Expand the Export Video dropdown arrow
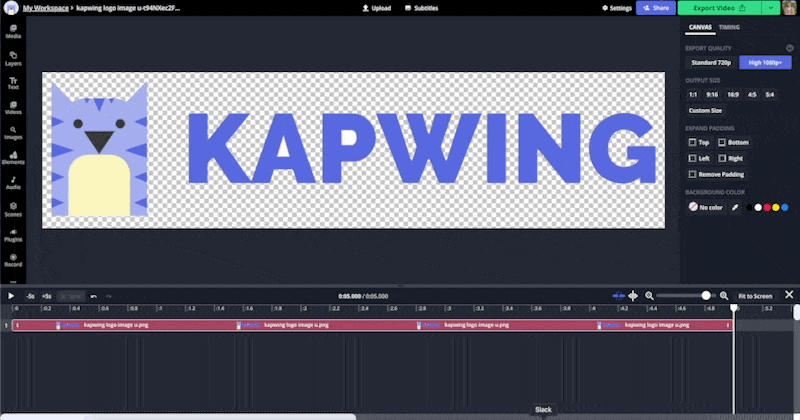This screenshot has width=800, height=420. pos(771,7)
